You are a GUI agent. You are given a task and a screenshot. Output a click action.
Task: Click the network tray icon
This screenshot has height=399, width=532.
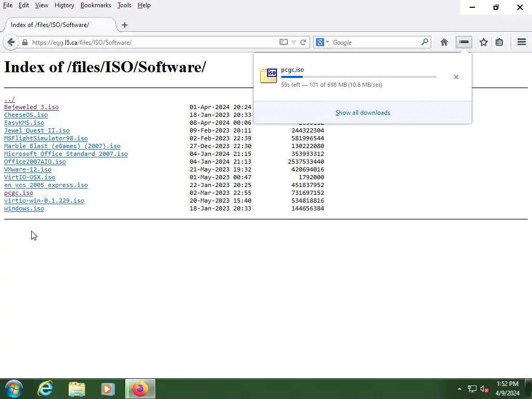click(x=472, y=389)
